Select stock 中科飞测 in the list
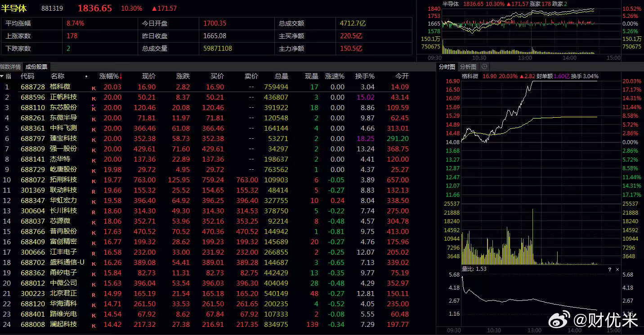The height and width of the screenshot is (335, 644). click(x=63, y=128)
